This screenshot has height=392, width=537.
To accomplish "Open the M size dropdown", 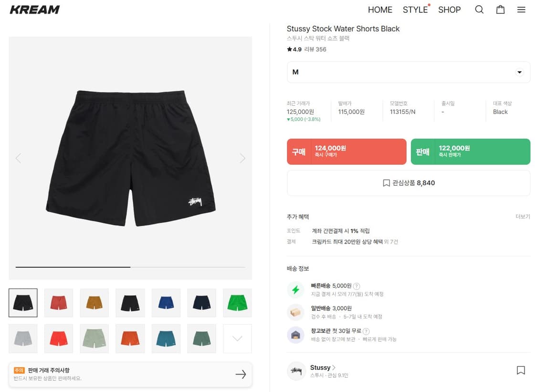I will point(409,72).
